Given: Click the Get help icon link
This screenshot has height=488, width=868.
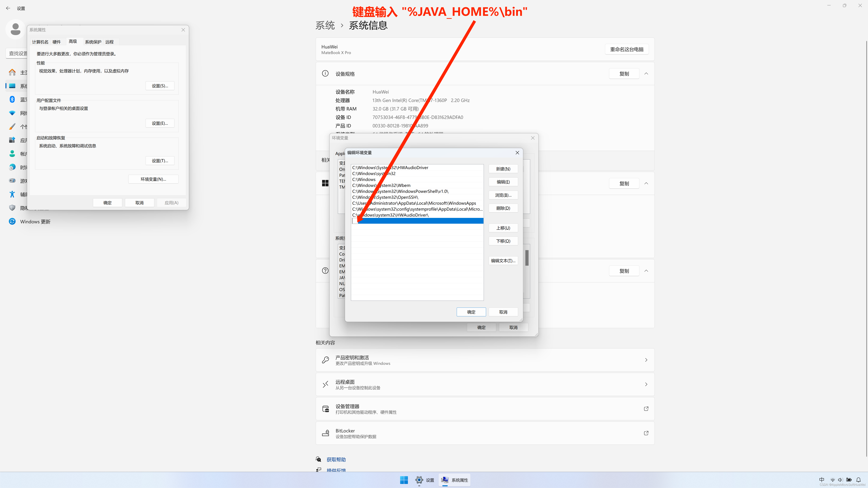Looking at the screenshot, I should (318, 459).
